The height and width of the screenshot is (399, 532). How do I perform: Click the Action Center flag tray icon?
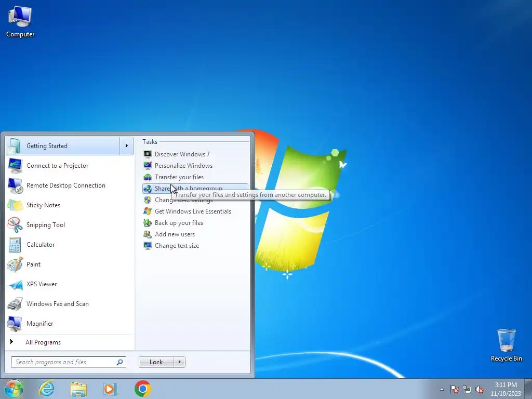point(455,389)
